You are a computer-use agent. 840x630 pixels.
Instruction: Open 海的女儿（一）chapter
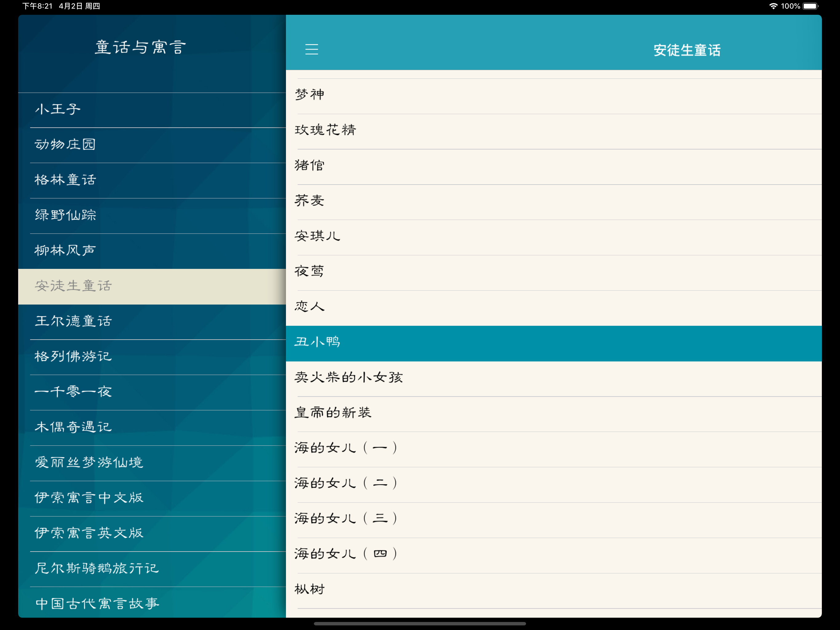tap(554, 449)
